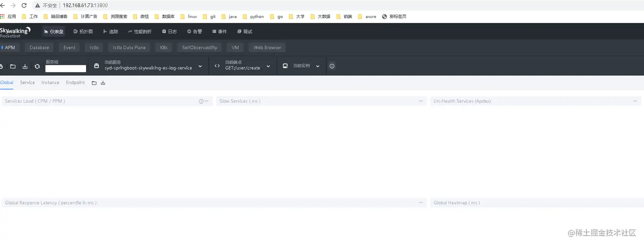
Task: Click the Slow Services ( ms ) title
Action: pos(240,101)
